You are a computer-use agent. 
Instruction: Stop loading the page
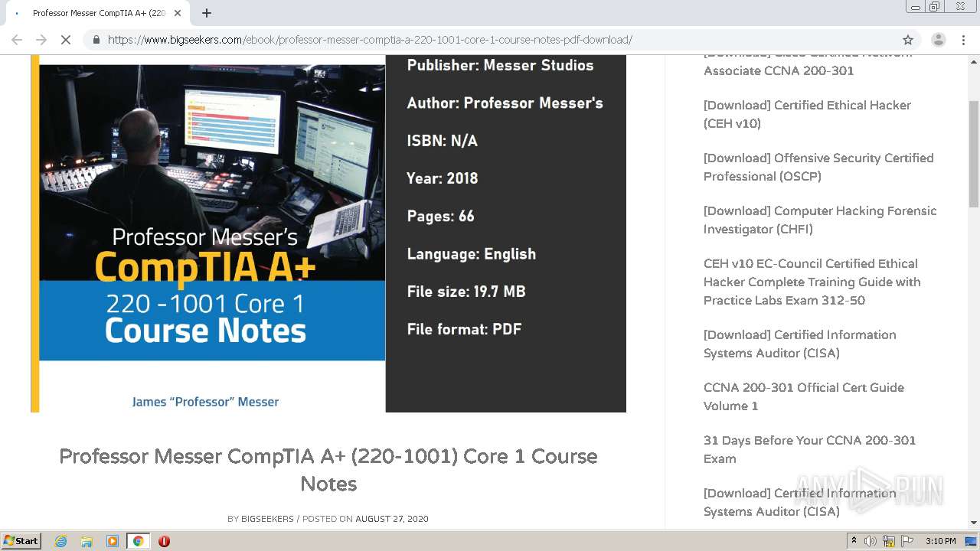[66, 40]
